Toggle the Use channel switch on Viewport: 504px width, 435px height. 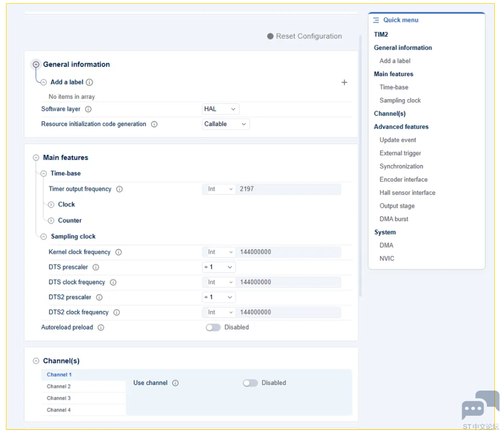coord(250,383)
